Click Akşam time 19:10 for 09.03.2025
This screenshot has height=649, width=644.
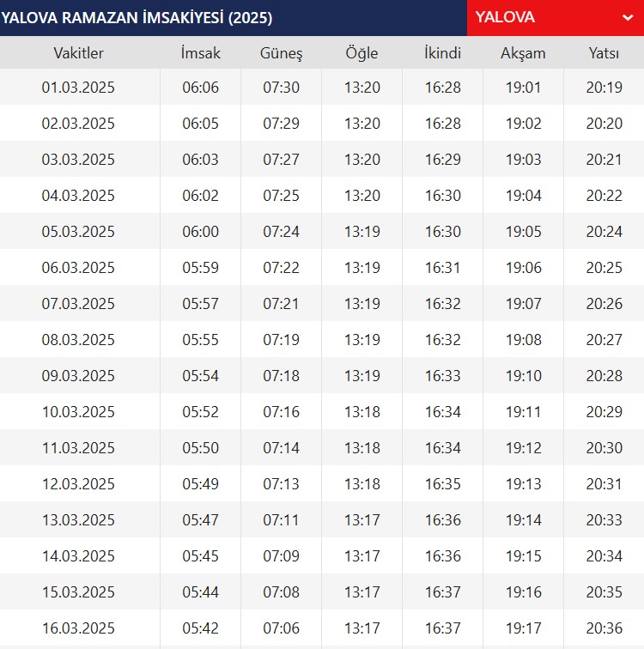click(523, 375)
